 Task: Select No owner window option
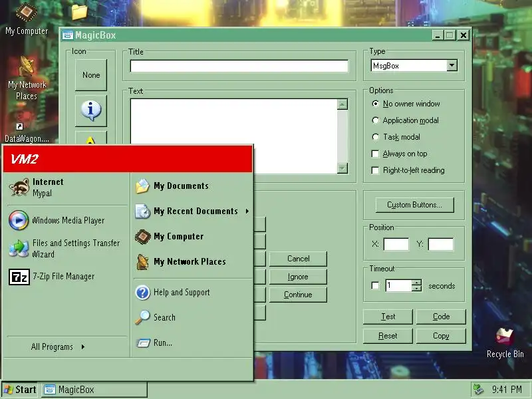pyautogui.click(x=406, y=104)
